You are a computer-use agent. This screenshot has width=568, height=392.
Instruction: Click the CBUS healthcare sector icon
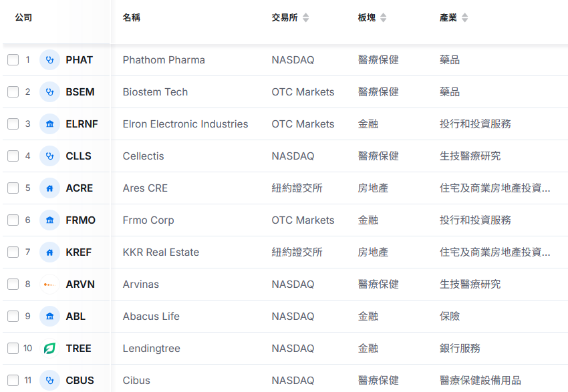[x=49, y=381]
